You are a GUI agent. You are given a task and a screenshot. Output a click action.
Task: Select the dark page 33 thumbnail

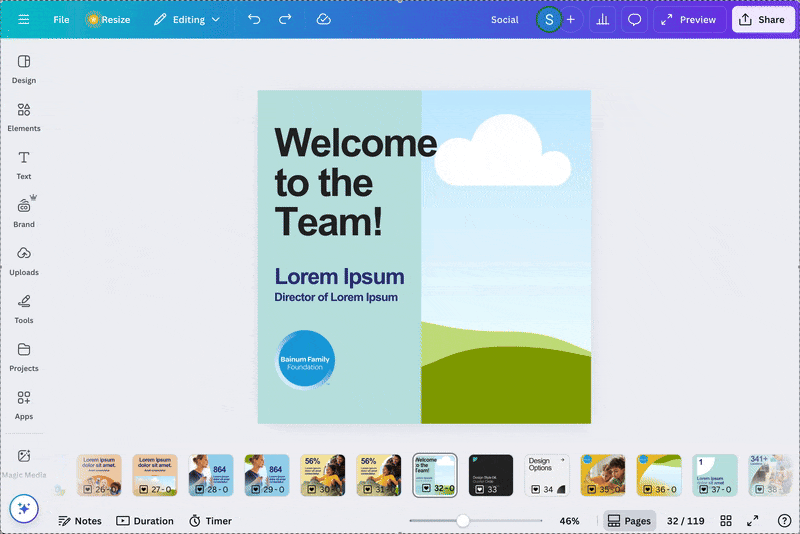pyautogui.click(x=491, y=475)
